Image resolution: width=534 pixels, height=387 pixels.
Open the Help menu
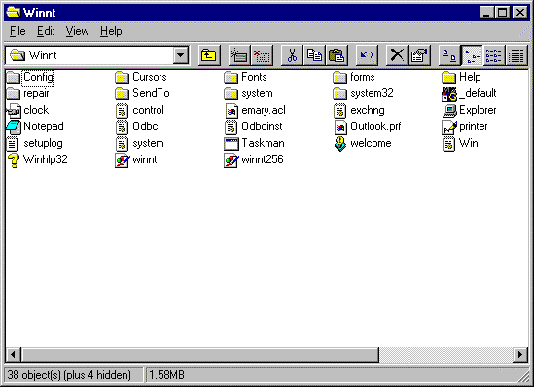coord(111,31)
